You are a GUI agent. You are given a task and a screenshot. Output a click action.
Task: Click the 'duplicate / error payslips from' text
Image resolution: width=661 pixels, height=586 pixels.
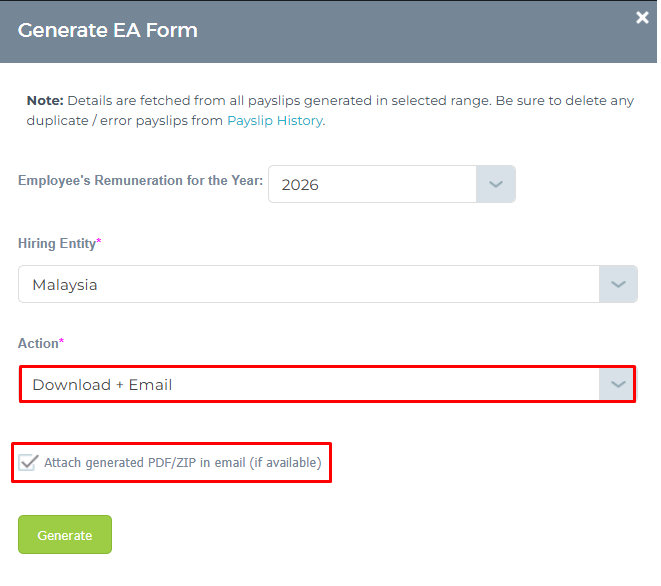coord(125,121)
